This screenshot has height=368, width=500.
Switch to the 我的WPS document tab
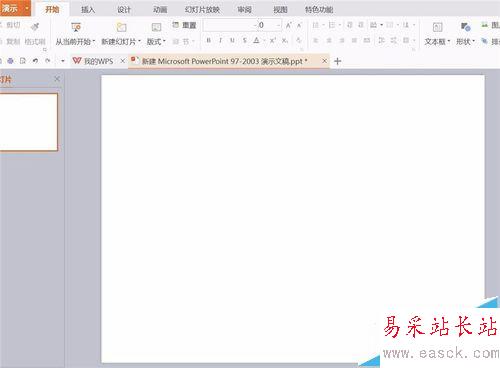tap(93, 61)
